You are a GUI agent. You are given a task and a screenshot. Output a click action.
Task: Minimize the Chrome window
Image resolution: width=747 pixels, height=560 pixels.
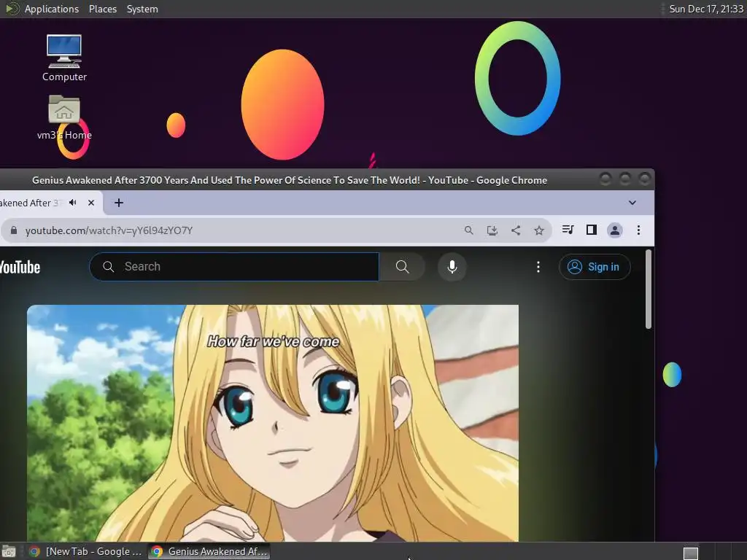tap(605, 179)
